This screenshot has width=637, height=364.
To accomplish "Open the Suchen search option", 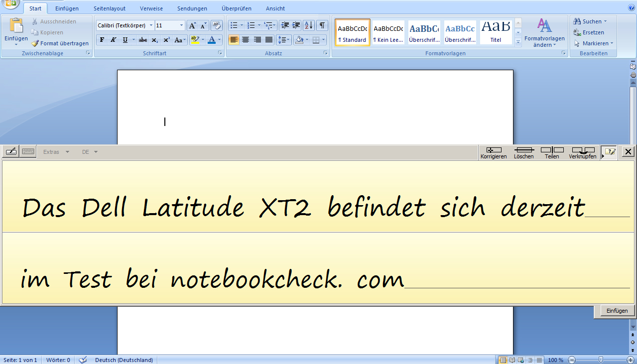I will coord(590,21).
